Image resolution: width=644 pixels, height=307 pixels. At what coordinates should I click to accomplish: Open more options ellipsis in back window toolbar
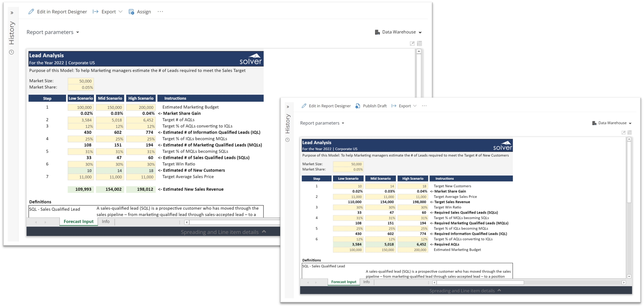point(160,12)
